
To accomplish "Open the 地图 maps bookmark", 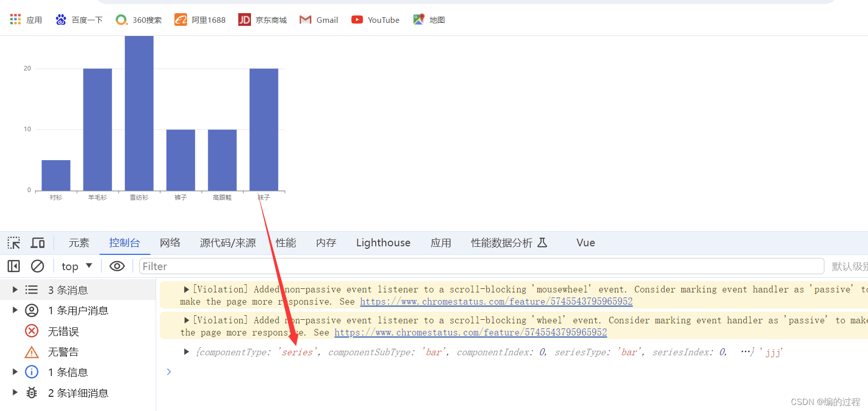I will [x=429, y=20].
